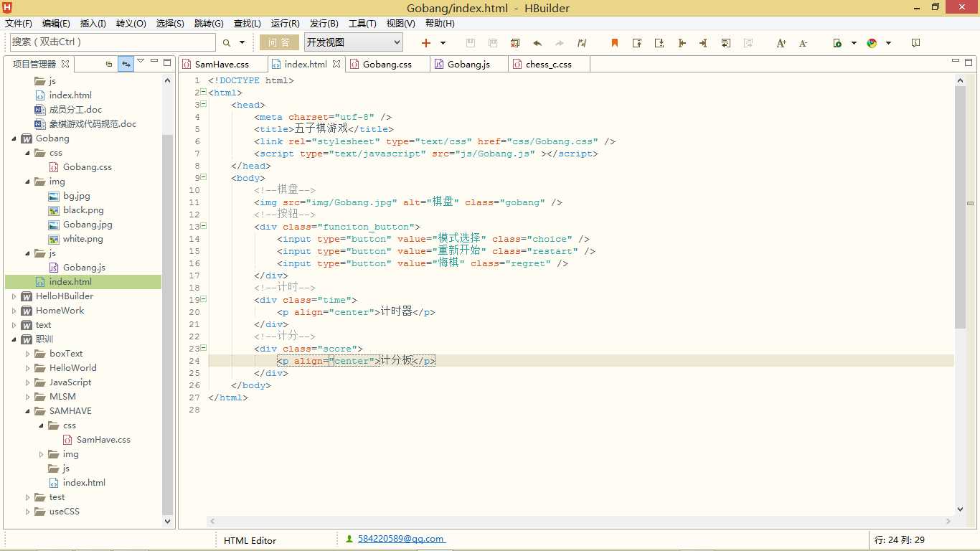The height and width of the screenshot is (551, 980).
Task: Collapse the Gobang css folder
Action: tap(27, 153)
